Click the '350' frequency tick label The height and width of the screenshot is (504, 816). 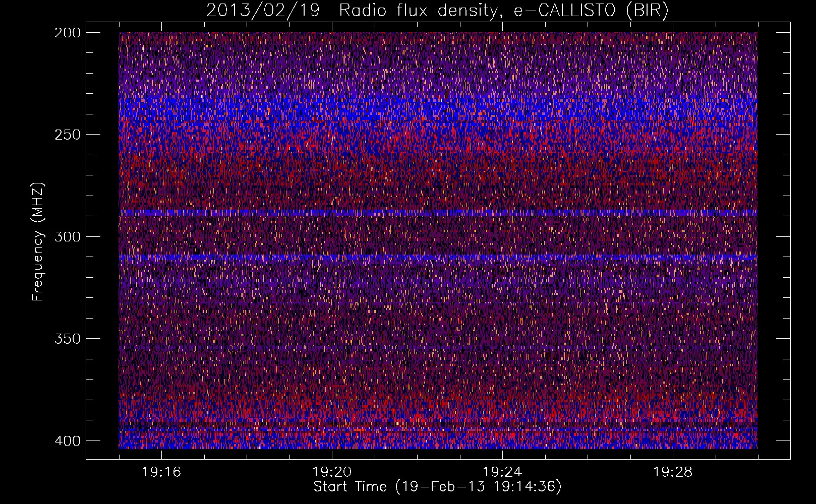[x=67, y=338]
